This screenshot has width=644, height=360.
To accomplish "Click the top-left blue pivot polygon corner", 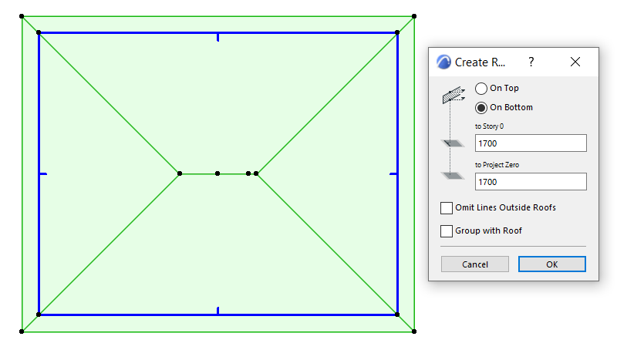I will tap(39, 32).
